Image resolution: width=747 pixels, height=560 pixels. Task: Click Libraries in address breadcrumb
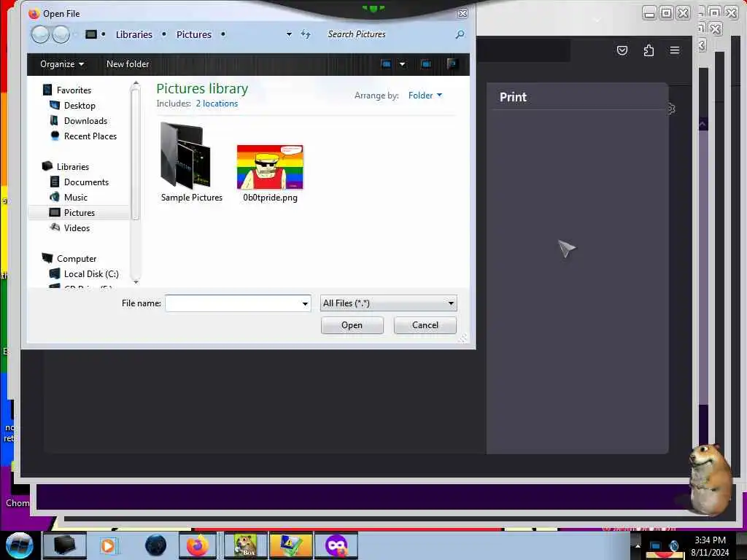(x=134, y=34)
